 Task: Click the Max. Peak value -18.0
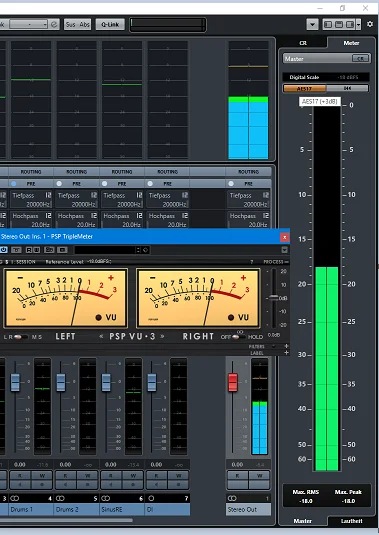click(x=348, y=501)
